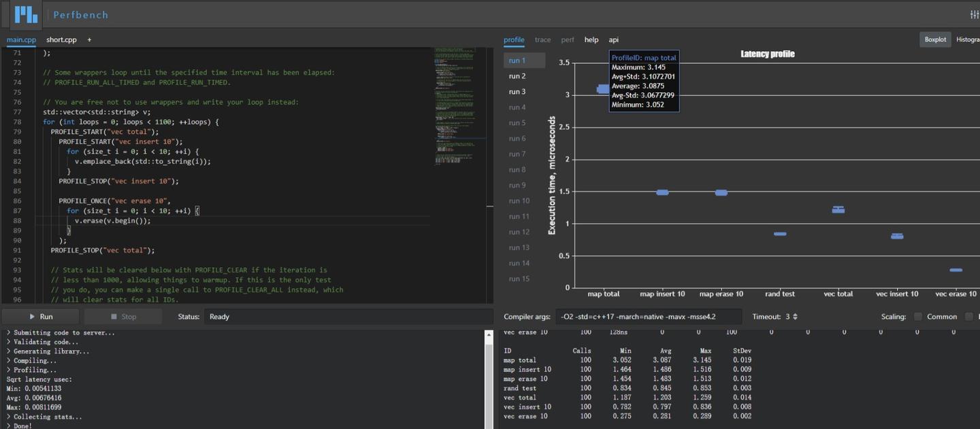Click the "map total" row in stats table
Viewport: 980px width, 429px height.
point(627,360)
